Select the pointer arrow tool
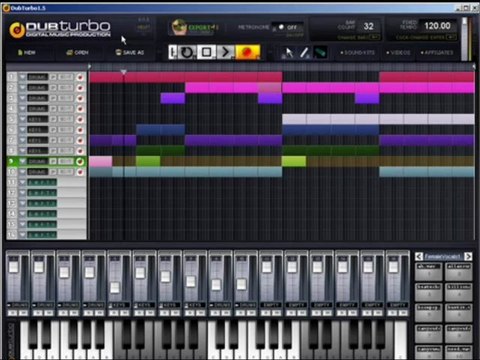 tap(289, 53)
